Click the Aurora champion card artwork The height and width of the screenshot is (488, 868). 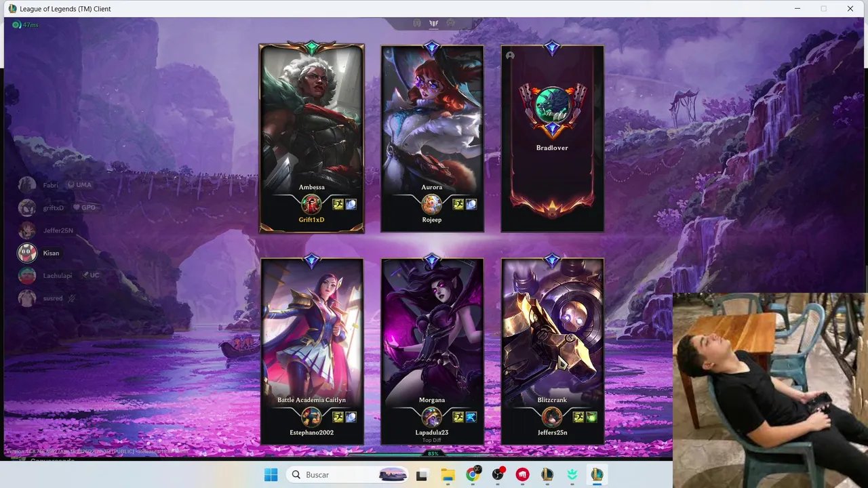coord(432,115)
